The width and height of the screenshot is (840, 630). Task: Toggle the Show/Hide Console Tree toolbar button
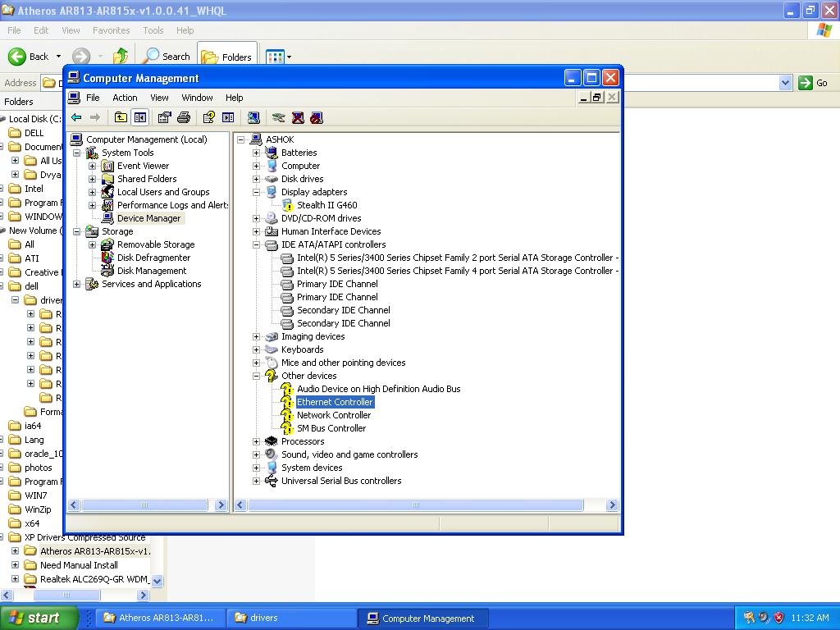[x=140, y=118]
